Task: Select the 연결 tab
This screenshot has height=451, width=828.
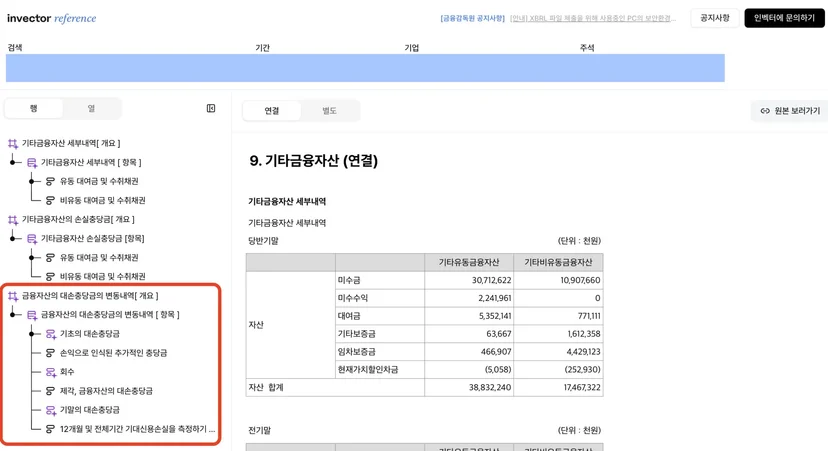Action: pyautogui.click(x=271, y=111)
